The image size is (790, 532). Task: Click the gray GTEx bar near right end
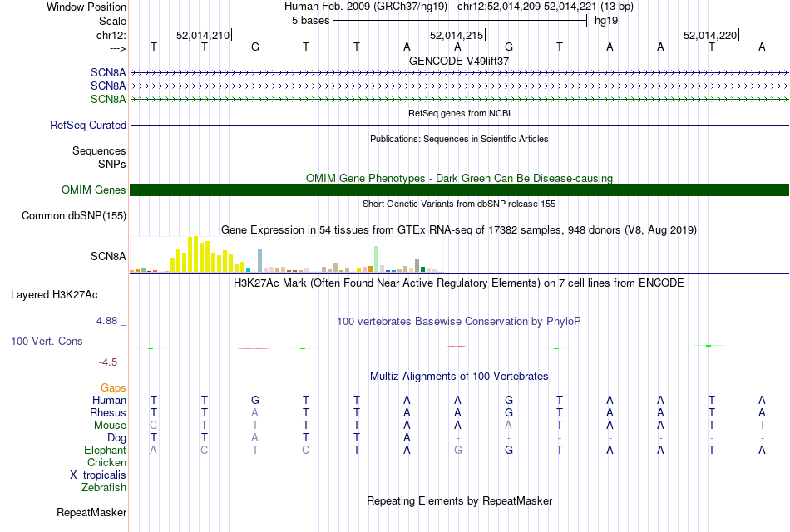(417, 265)
